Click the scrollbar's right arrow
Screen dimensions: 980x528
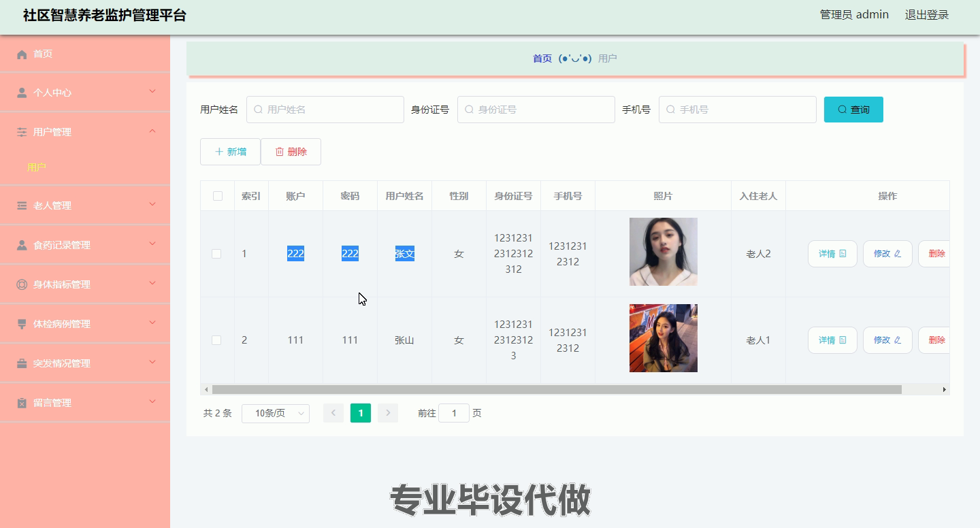tap(944, 390)
